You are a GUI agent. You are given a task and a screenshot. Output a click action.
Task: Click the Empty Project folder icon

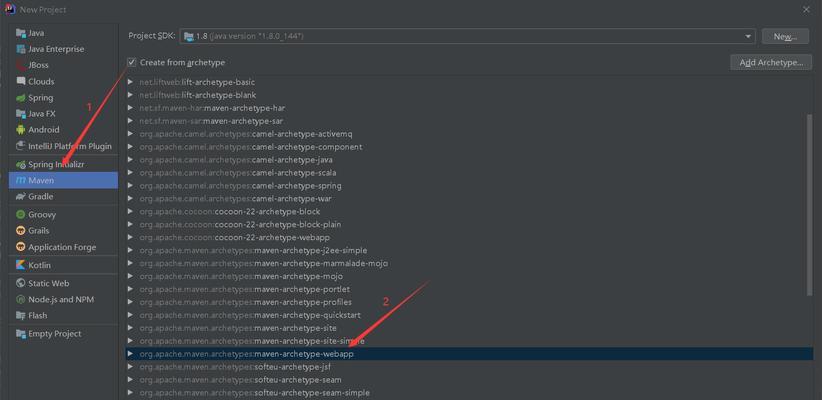pos(21,334)
